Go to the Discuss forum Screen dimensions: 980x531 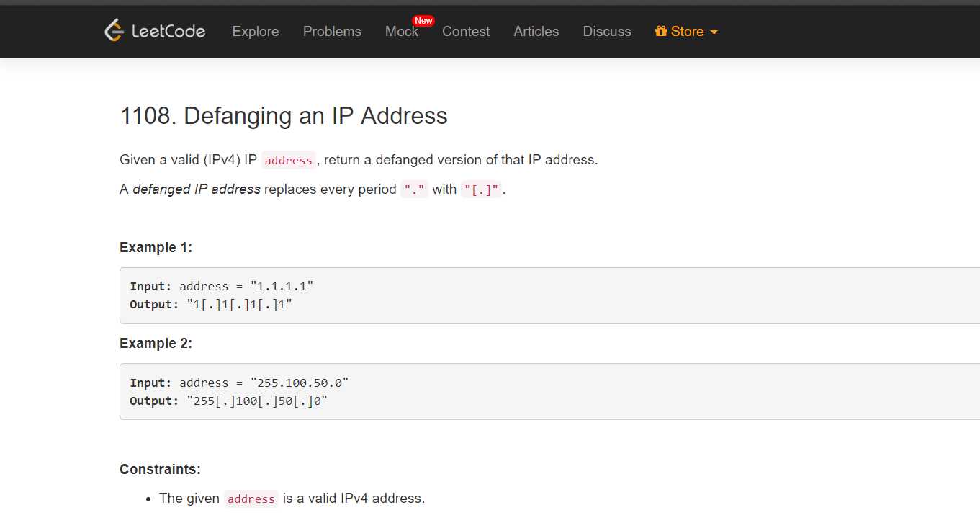click(x=607, y=32)
